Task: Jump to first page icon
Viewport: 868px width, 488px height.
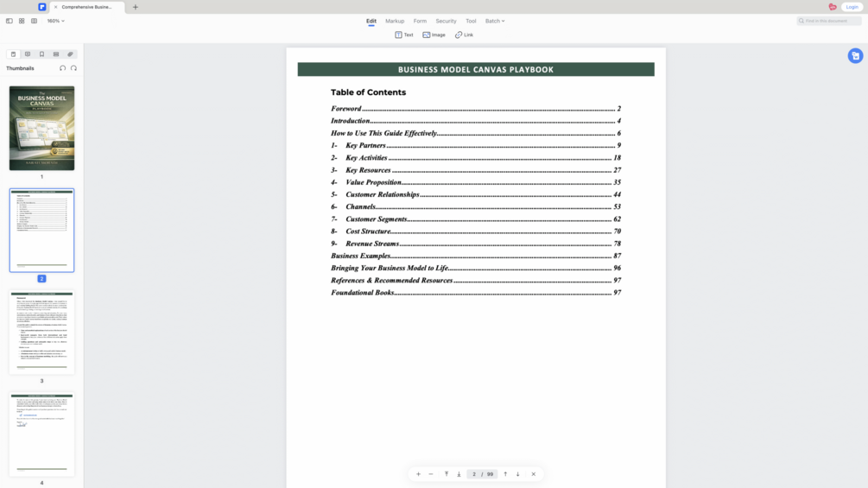Action: pyautogui.click(x=447, y=474)
